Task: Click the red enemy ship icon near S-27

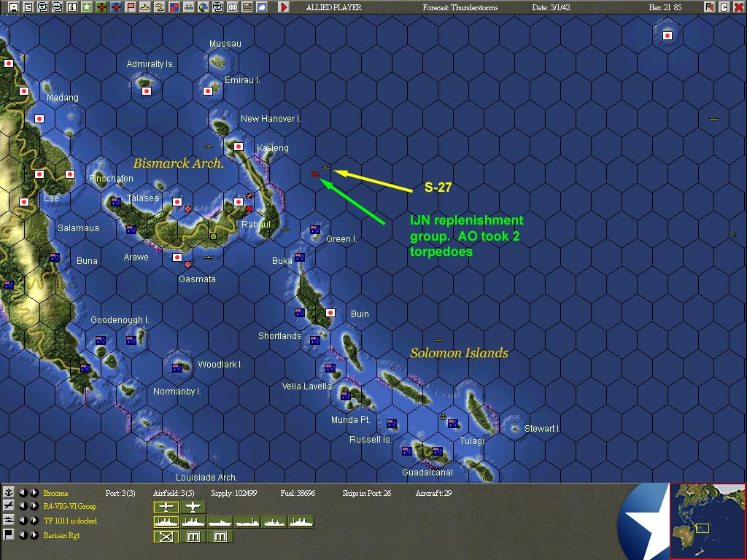Action: (x=315, y=174)
